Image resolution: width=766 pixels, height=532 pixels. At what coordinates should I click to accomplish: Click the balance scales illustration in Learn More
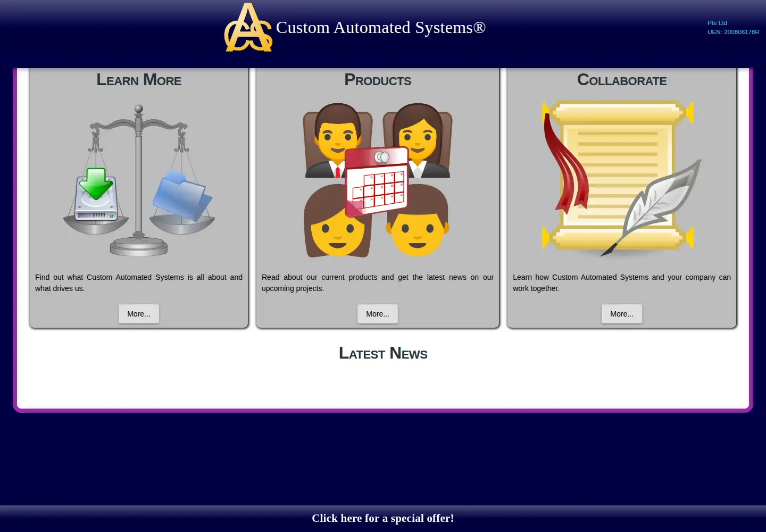coord(139,180)
